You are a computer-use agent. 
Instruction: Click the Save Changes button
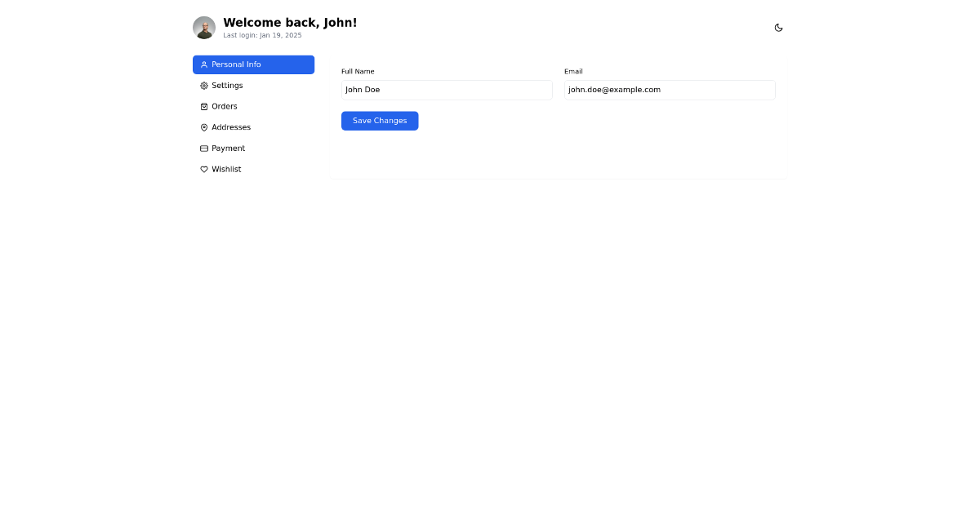point(380,121)
